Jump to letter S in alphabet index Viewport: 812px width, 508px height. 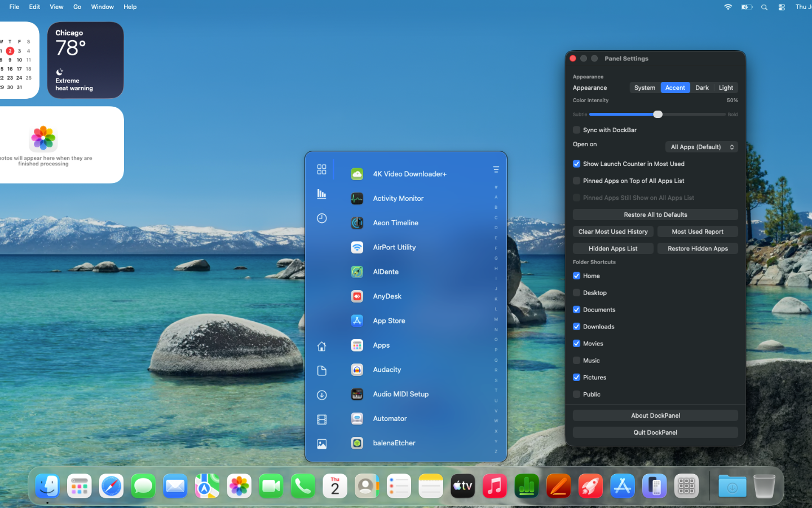[x=496, y=380]
